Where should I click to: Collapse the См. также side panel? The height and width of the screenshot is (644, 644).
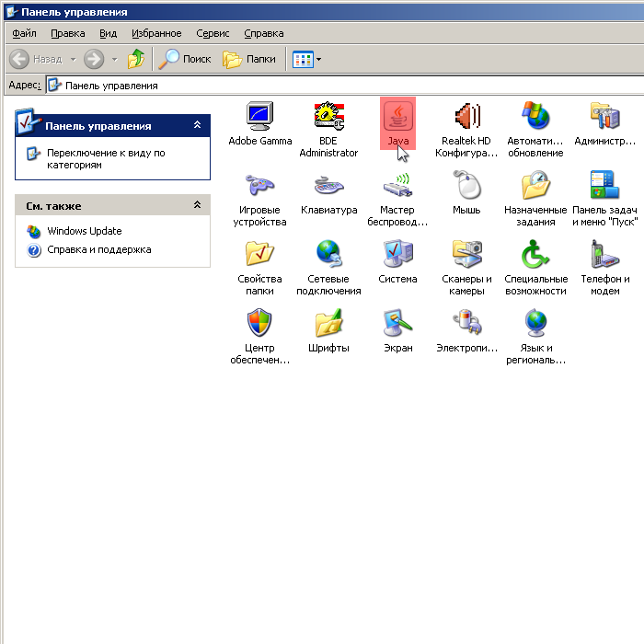[x=197, y=204]
